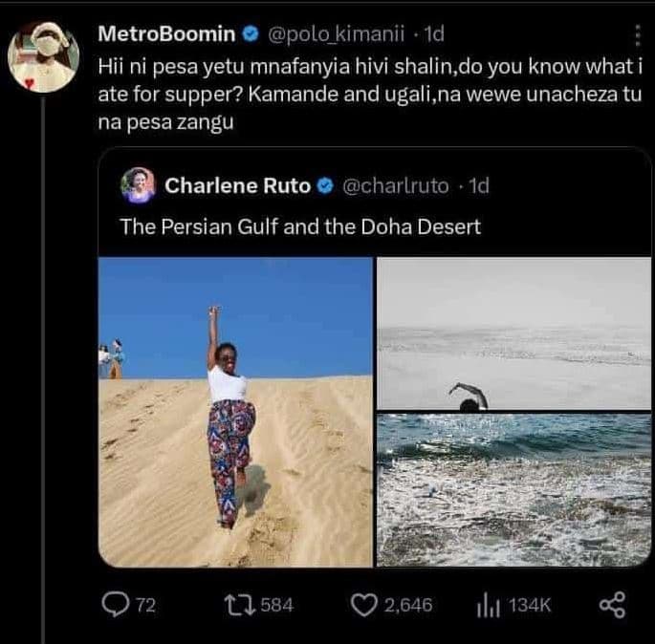Click the Charlene Ruto display name
Image resolution: width=655 pixels, height=644 pixels.
(x=238, y=185)
